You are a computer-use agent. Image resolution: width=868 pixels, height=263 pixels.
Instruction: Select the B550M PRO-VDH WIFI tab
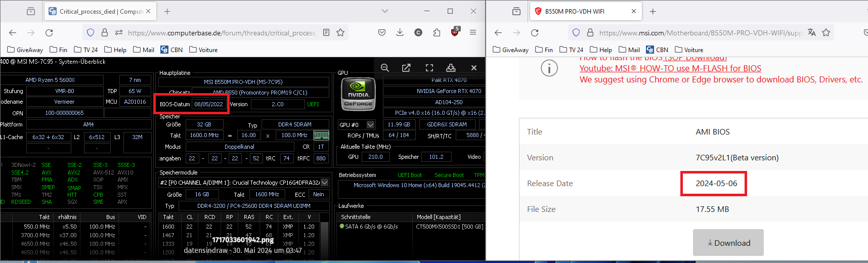click(585, 11)
